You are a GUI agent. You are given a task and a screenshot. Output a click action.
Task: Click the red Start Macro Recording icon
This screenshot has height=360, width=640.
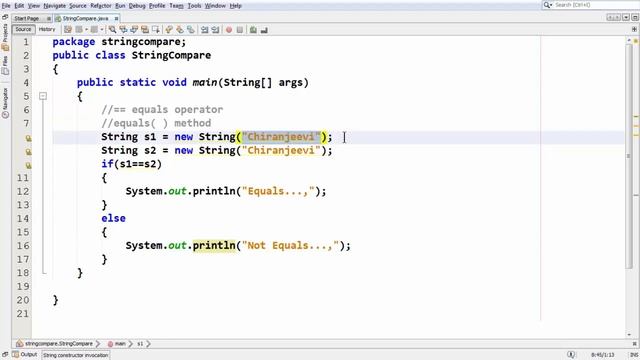pyautogui.click(x=229, y=29)
